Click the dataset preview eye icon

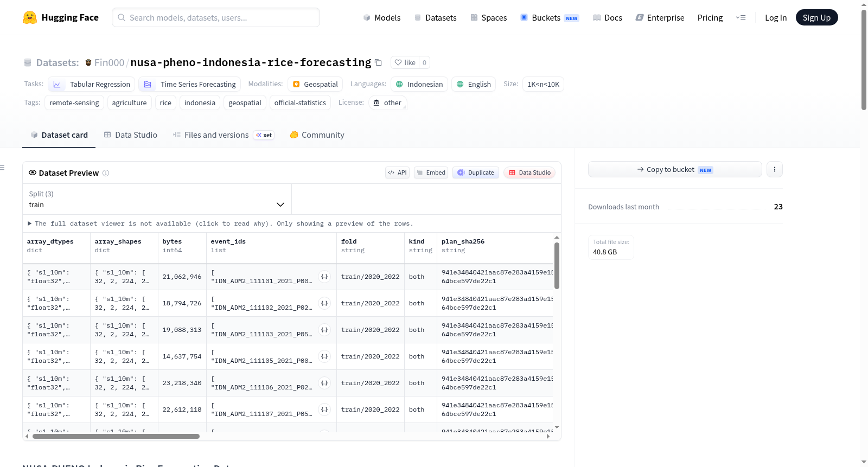pyautogui.click(x=33, y=173)
